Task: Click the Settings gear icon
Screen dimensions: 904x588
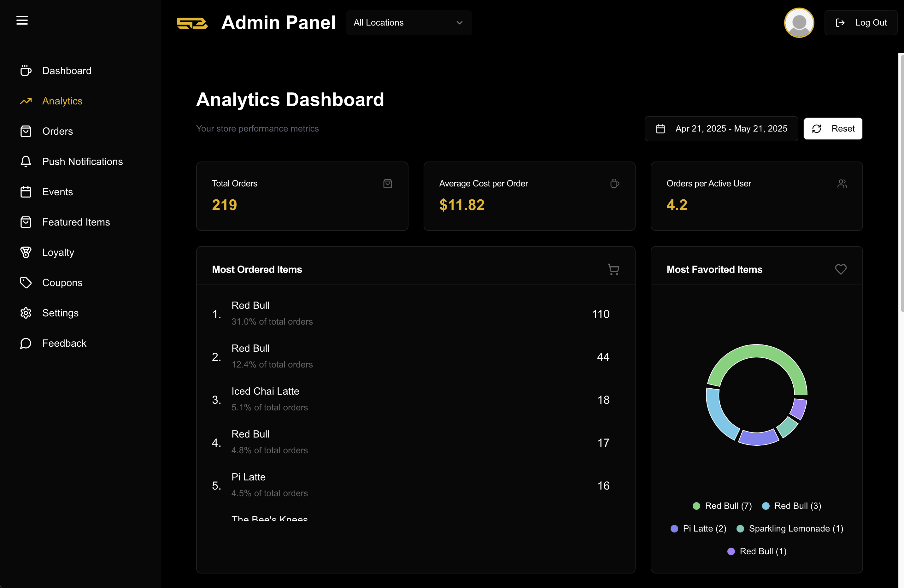Action: (x=26, y=313)
